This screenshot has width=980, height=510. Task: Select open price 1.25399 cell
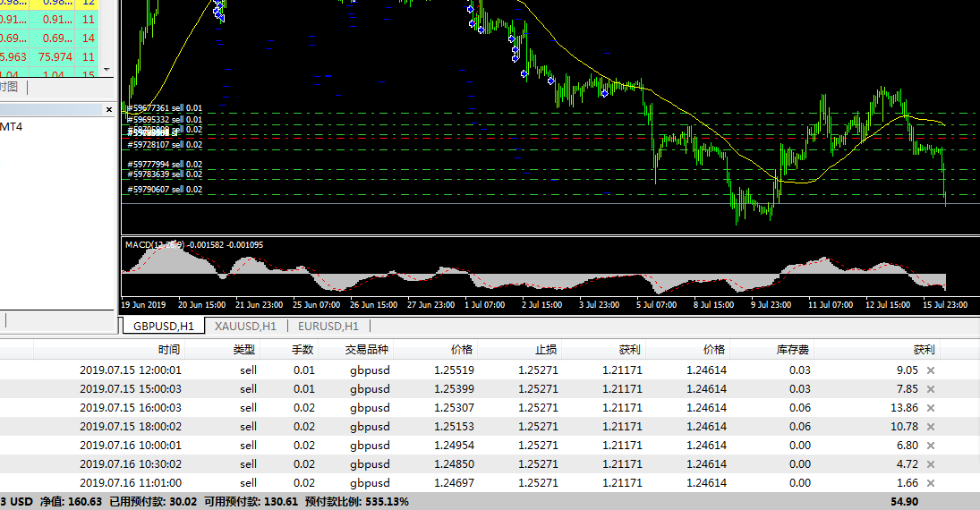tap(455, 388)
